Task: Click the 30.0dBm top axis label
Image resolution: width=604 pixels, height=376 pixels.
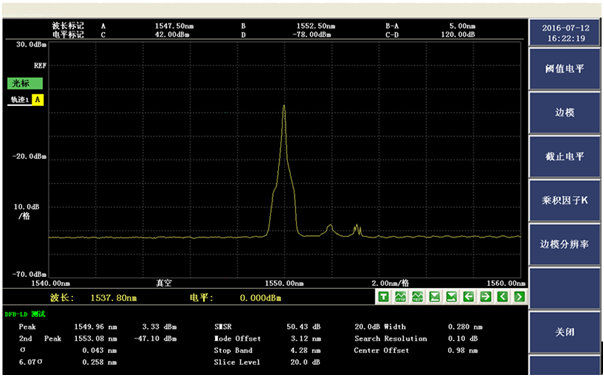Action: 31,45
